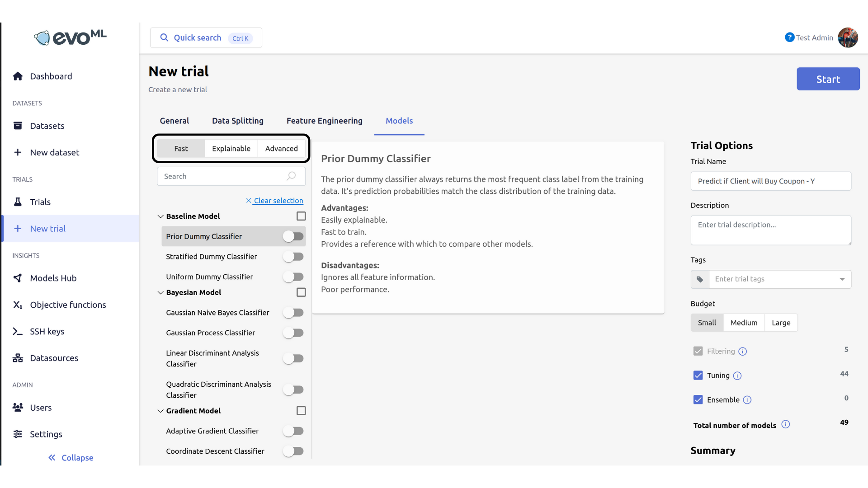
Task: Click the Datasources network icon
Action: (18, 358)
